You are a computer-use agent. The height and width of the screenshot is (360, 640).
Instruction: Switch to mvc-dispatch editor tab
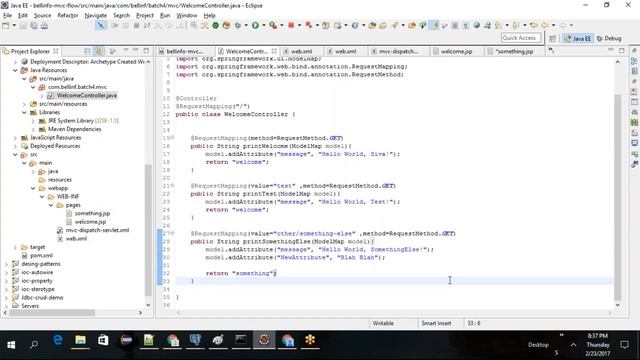click(x=398, y=51)
